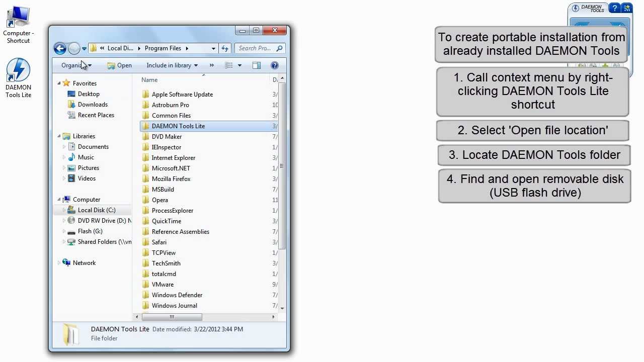Open the Organize menu
This screenshot has height=362, width=644.
click(76, 65)
